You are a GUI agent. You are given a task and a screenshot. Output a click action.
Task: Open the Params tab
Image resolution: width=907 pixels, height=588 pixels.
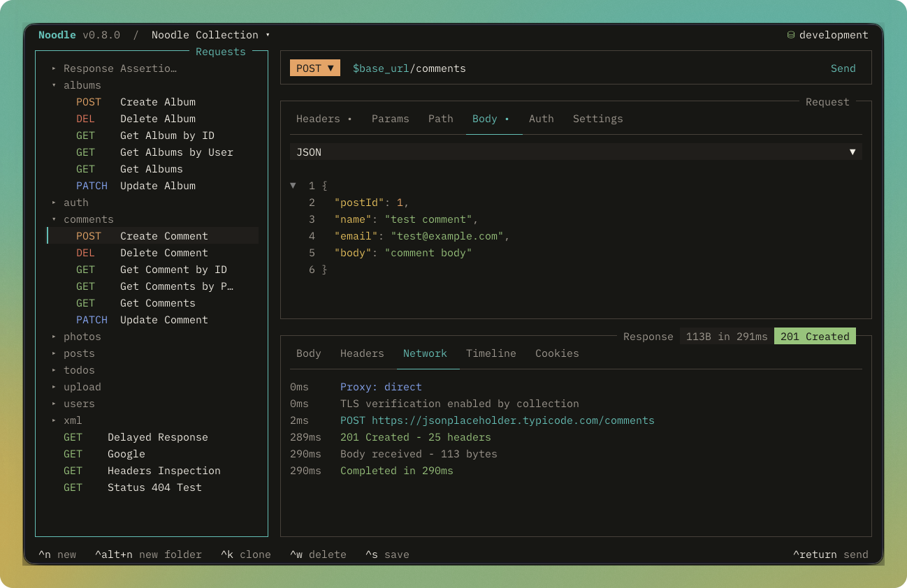click(x=391, y=119)
